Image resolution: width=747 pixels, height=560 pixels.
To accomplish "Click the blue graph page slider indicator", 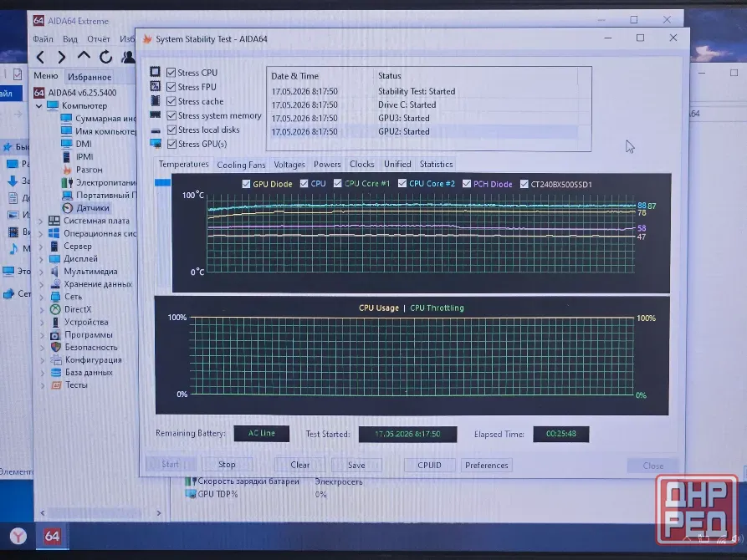I will (x=162, y=182).
